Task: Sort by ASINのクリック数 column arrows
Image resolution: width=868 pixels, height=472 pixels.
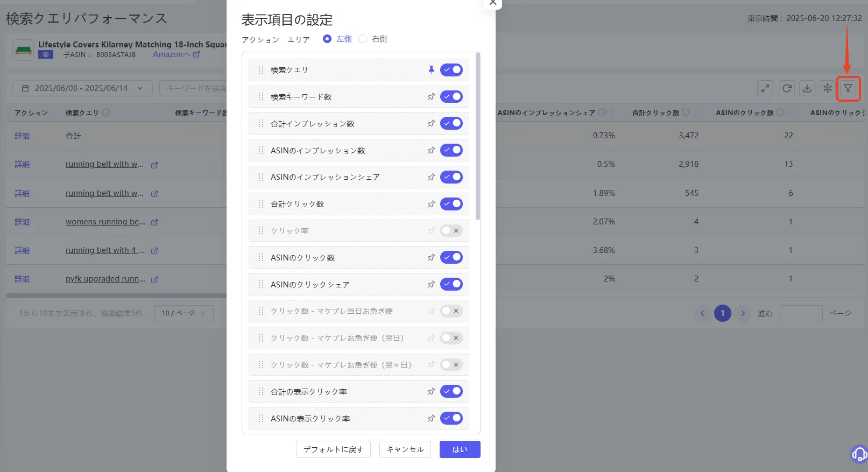Action: click(x=789, y=112)
